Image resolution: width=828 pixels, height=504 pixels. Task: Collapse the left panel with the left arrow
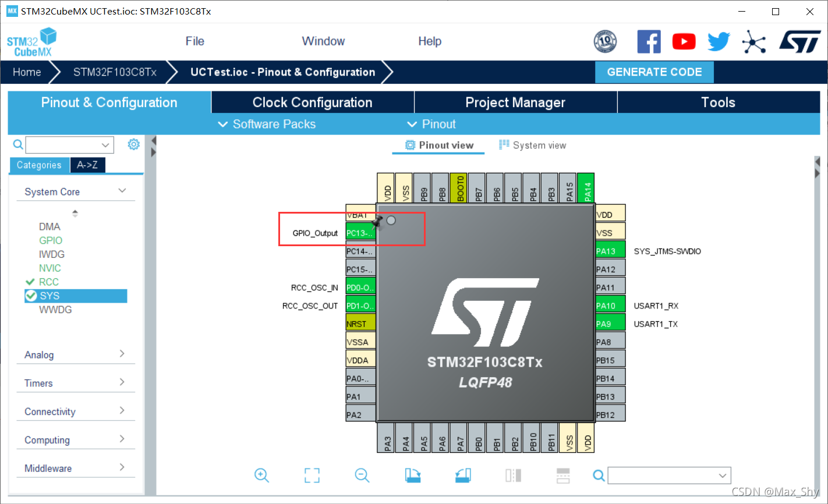point(154,140)
